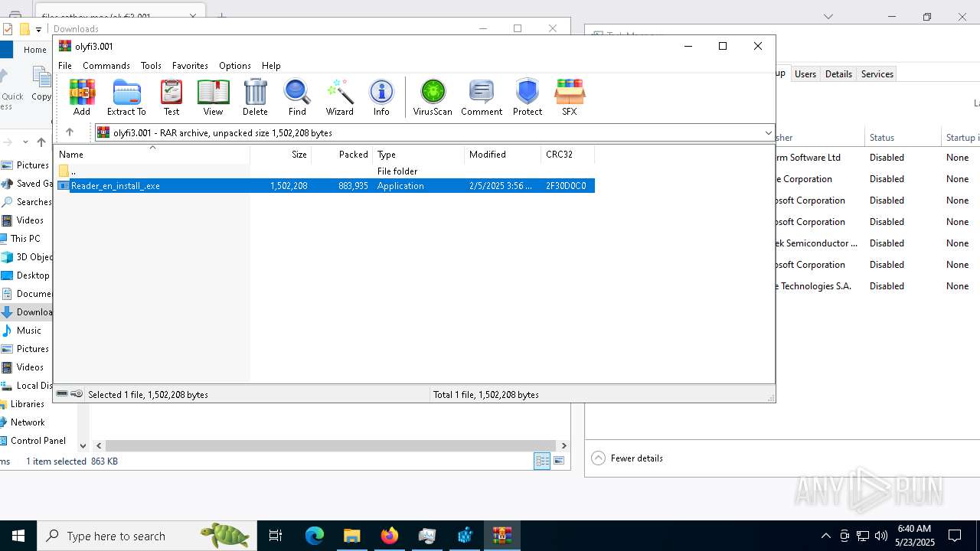Open the Tools menu

click(x=151, y=66)
